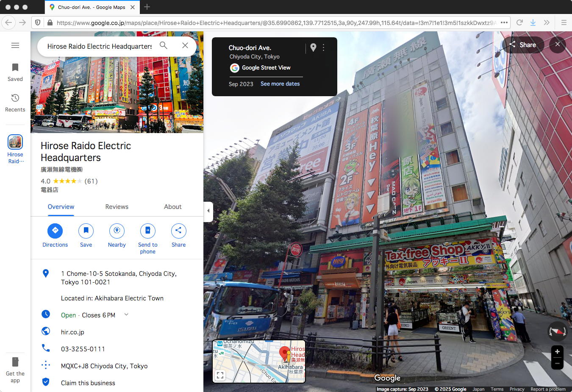Click the mini map preview

[x=259, y=361]
